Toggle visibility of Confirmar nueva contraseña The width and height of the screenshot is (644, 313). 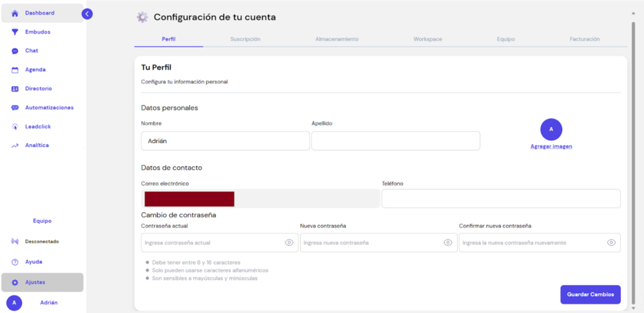point(611,242)
